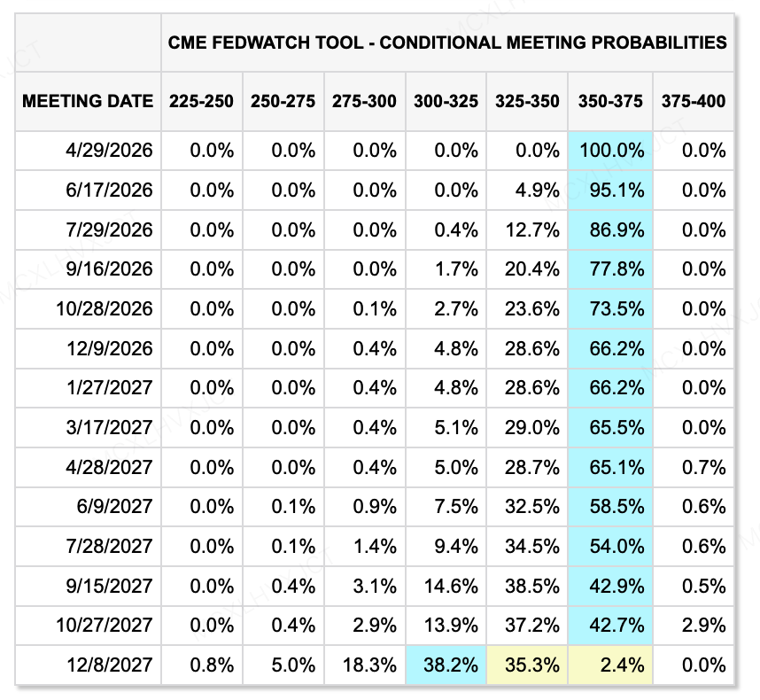
Task: Click the highlighted 100.0% probability cell
Action: click(x=611, y=151)
